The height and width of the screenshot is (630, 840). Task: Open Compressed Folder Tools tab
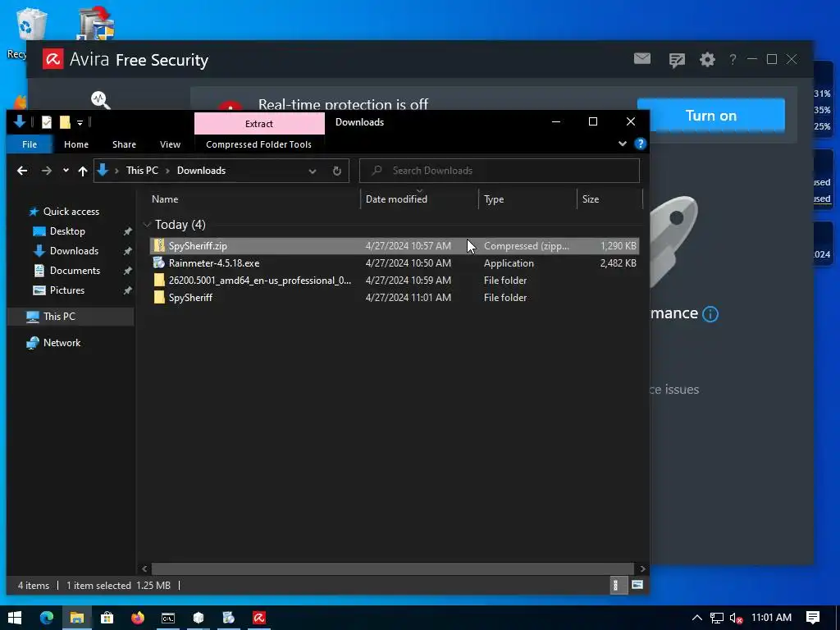pyautogui.click(x=258, y=144)
